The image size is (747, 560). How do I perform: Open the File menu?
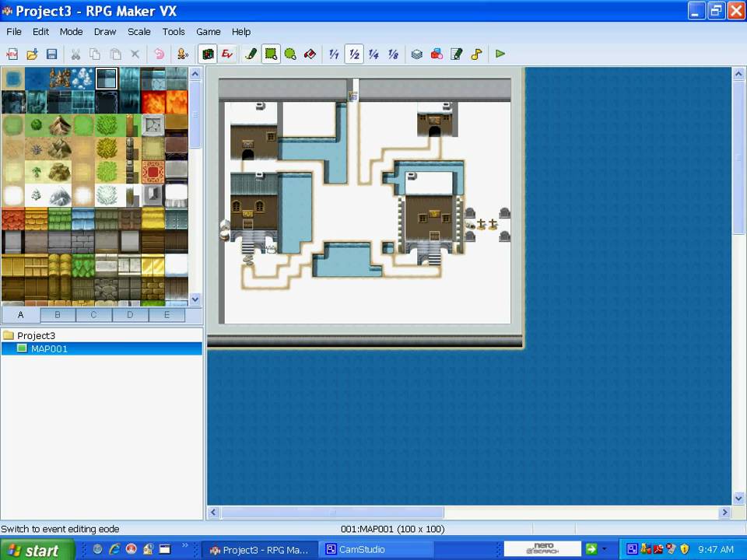[x=14, y=32]
